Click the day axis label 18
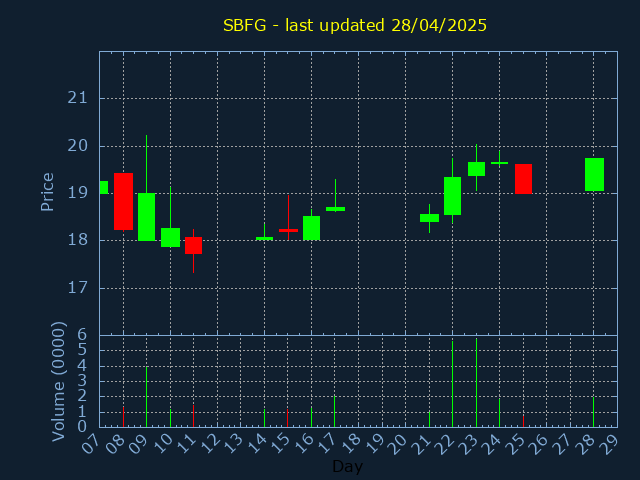 coord(350,444)
